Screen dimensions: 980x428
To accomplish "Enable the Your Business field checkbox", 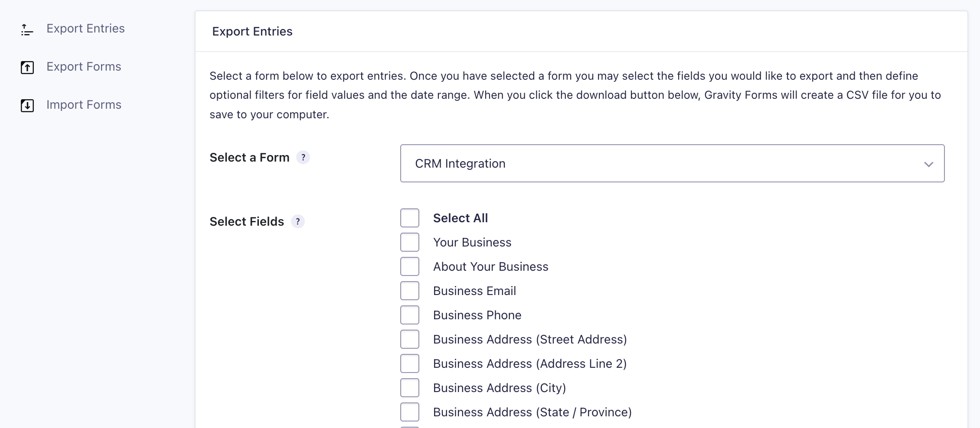I will [x=410, y=242].
